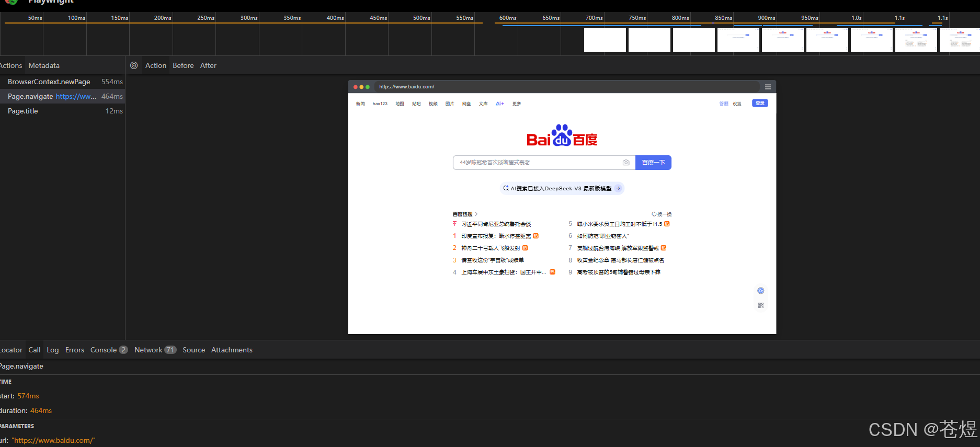Switch to the Actions tab
980x447 pixels.
(10, 65)
